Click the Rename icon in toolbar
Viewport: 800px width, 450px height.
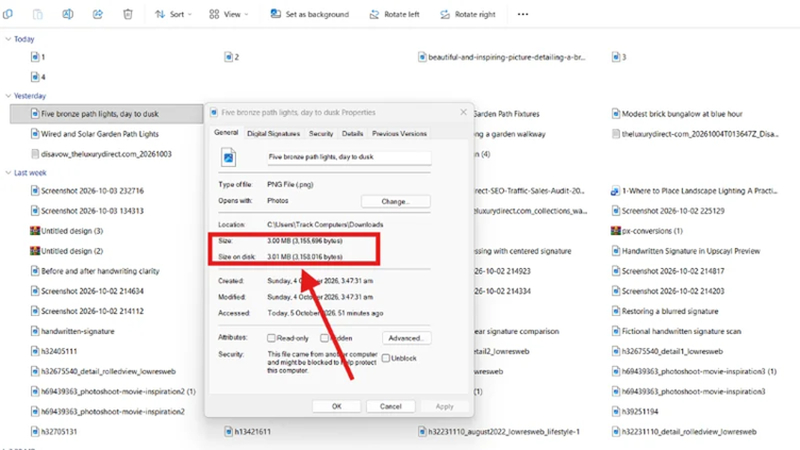67,14
